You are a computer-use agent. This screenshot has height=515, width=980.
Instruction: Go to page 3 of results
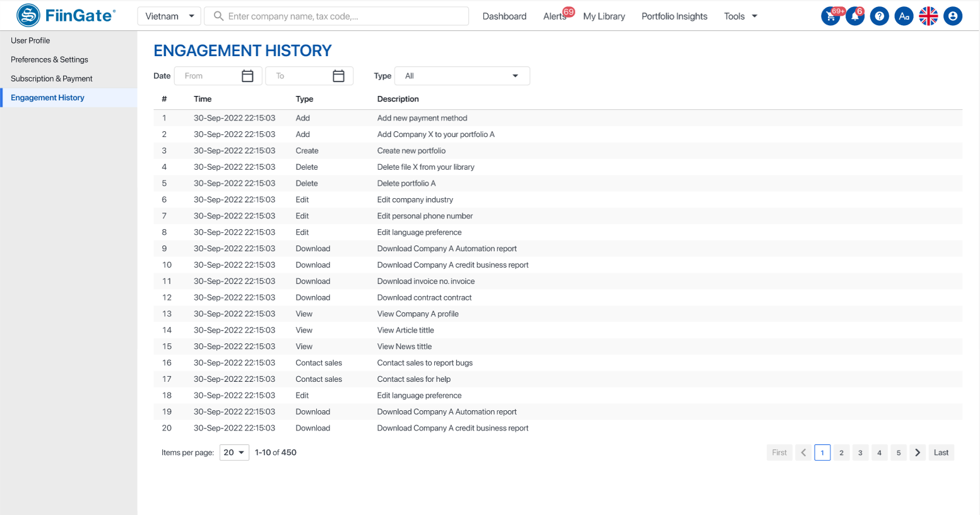[860, 453]
